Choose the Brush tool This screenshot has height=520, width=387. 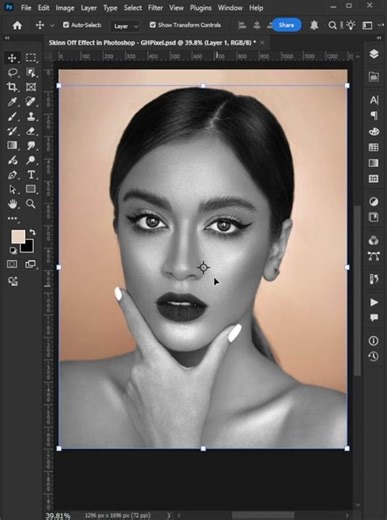tap(12, 116)
